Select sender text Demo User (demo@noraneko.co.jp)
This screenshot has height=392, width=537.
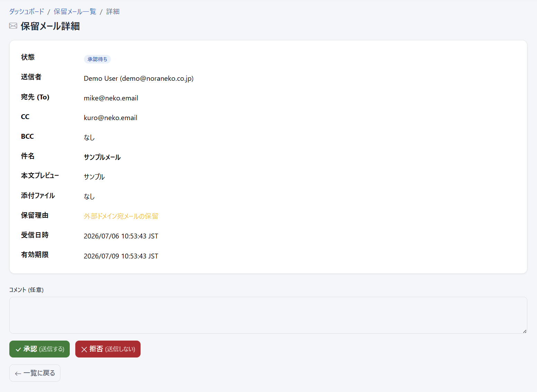(x=138, y=78)
